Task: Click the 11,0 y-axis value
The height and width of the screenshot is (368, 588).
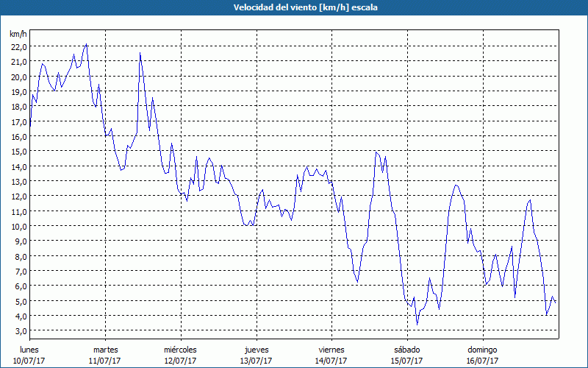Action: (x=19, y=211)
